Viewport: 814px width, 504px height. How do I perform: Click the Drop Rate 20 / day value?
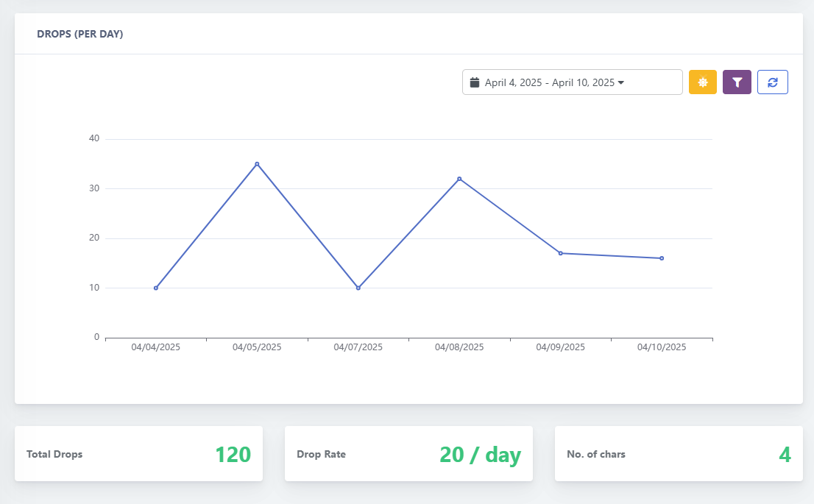pos(480,455)
